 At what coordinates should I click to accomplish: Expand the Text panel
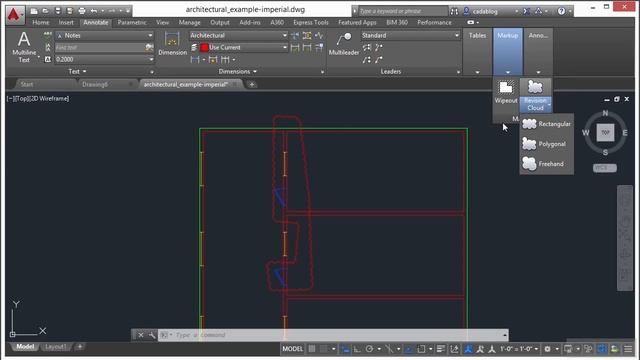pyautogui.click(x=78, y=71)
